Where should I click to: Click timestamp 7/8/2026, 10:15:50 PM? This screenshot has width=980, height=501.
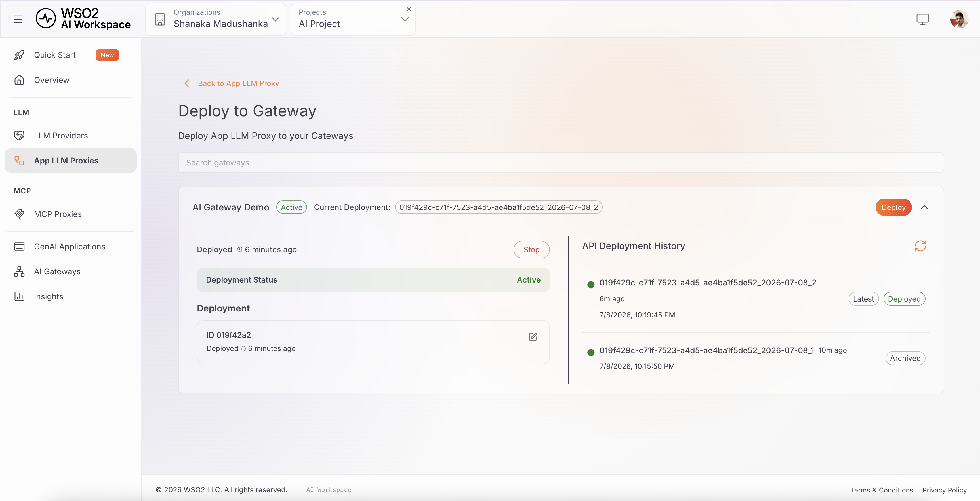coord(637,366)
